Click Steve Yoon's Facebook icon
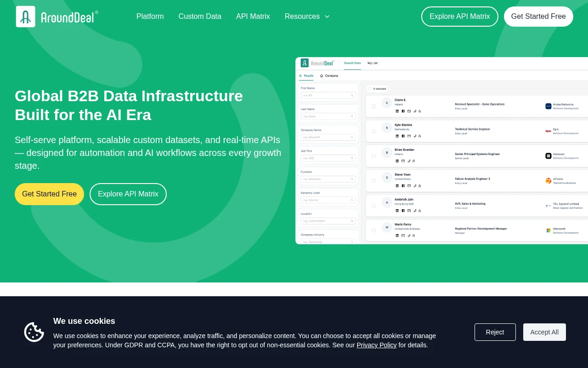 [403, 185]
